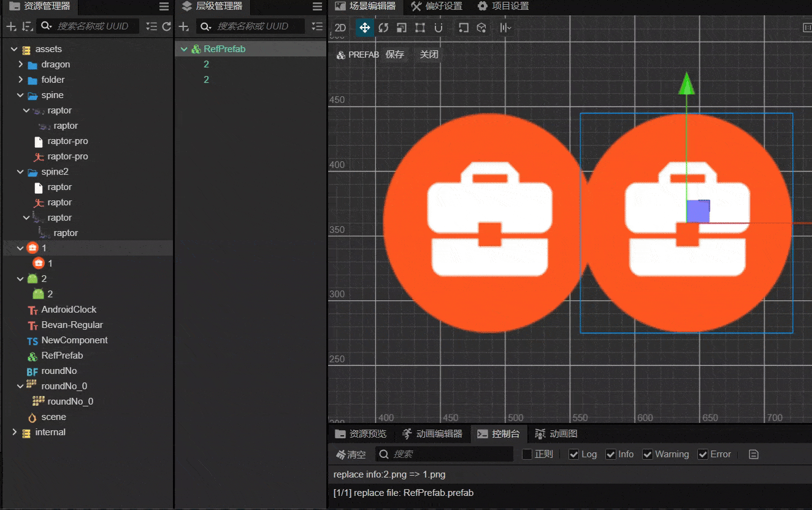Open the console log file icon
The image size is (812, 510).
pos(754,454)
